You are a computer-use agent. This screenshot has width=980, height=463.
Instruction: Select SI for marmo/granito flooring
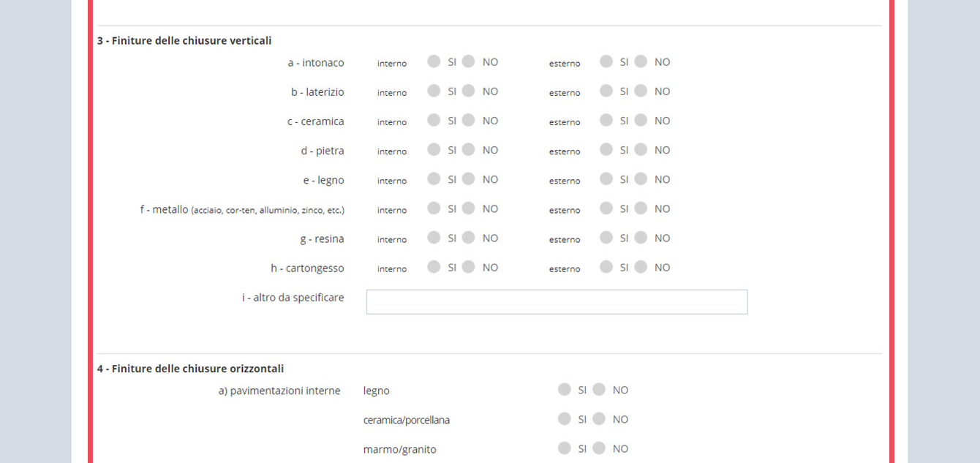coord(564,448)
